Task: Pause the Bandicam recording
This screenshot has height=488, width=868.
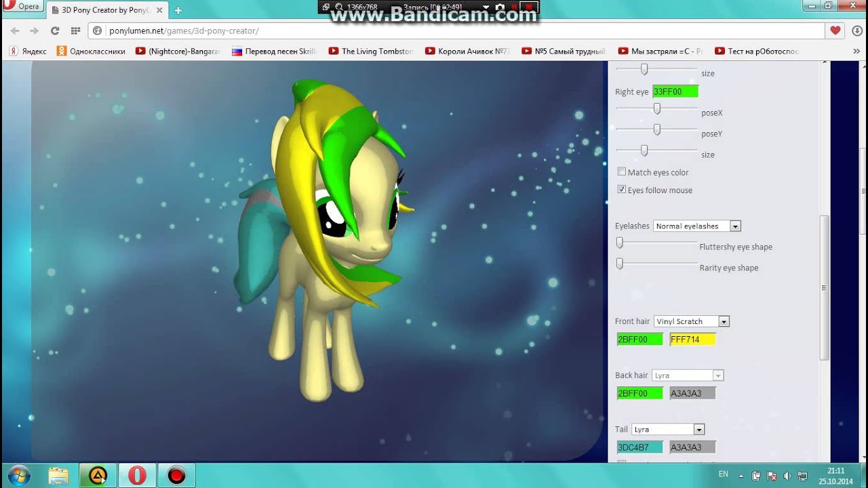Action: (x=515, y=7)
